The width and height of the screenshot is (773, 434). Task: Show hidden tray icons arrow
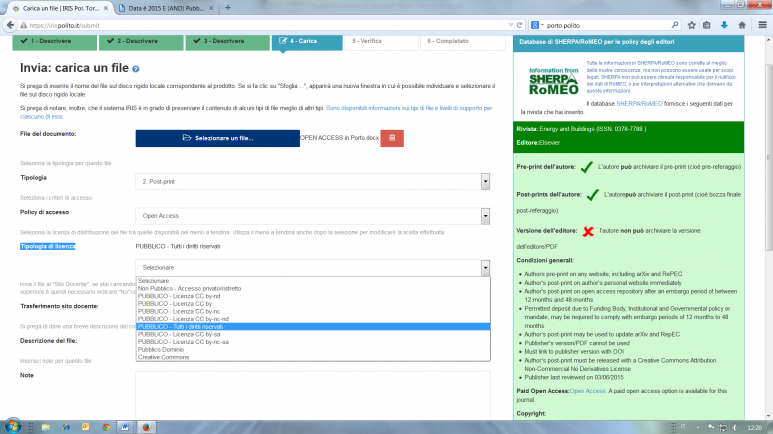click(x=698, y=428)
